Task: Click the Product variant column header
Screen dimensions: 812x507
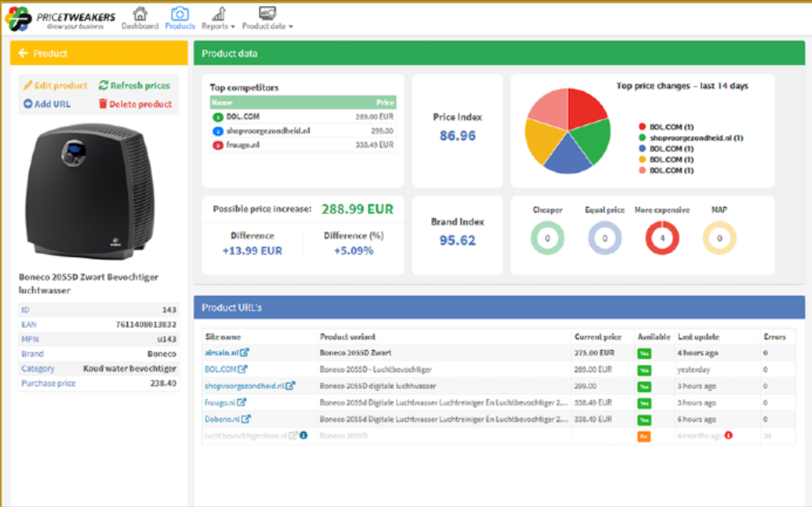Action: point(347,337)
